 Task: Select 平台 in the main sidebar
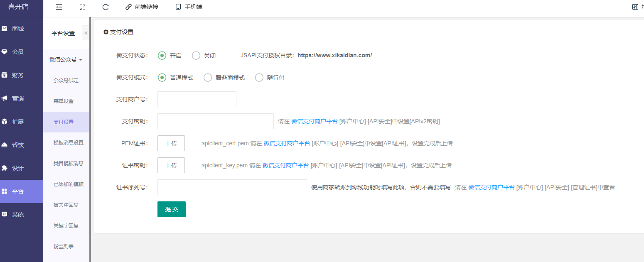(22, 191)
